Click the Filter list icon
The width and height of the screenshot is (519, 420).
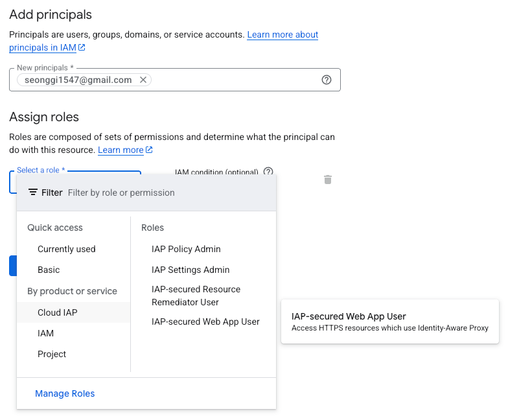click(x=33, y=192)
